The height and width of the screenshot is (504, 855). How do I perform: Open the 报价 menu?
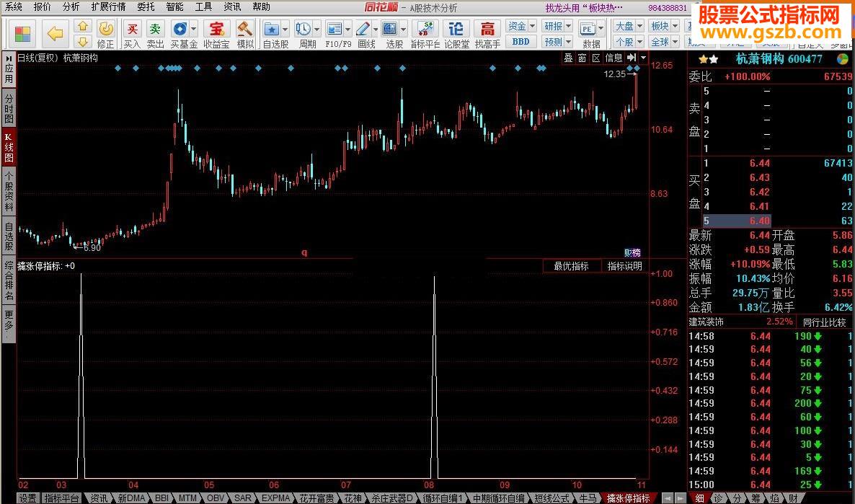[x=42, y=7]
